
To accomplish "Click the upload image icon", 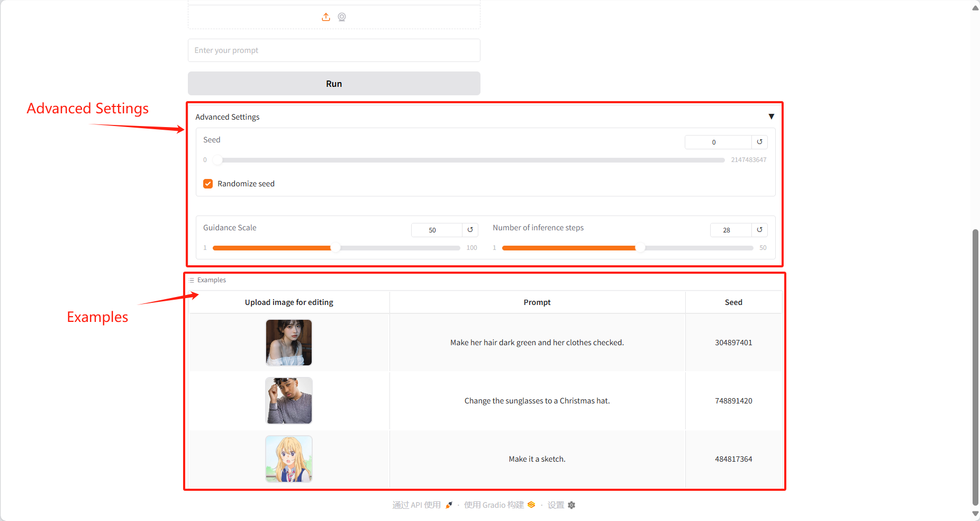I will coord(326,17).
